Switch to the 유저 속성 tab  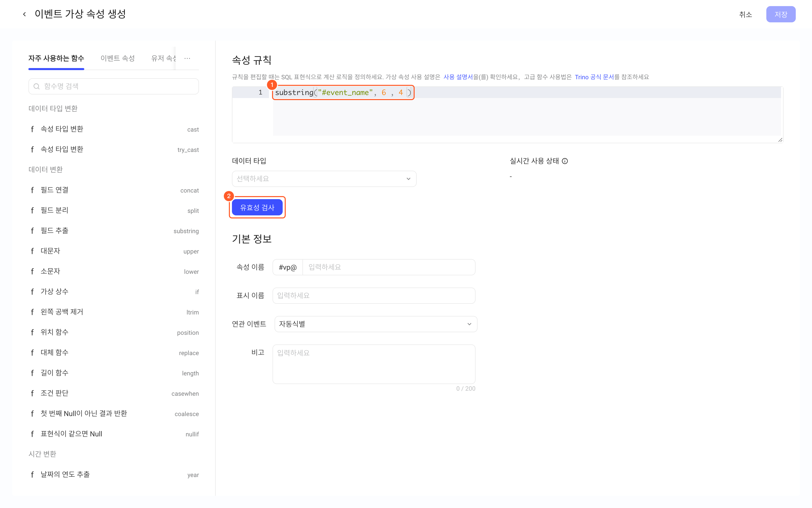[163, 58]
